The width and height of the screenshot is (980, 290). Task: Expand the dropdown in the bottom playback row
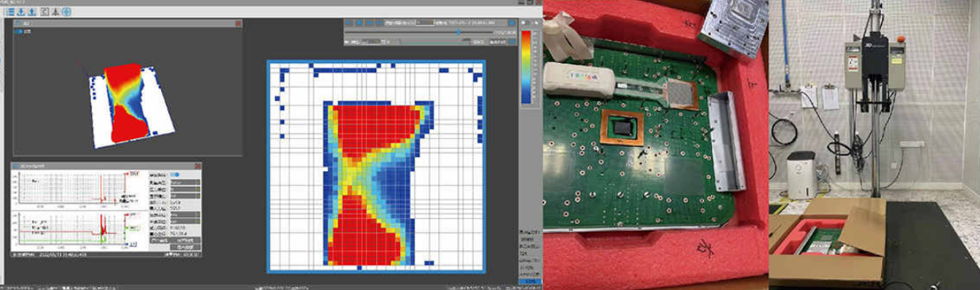(x=370, y=42)
